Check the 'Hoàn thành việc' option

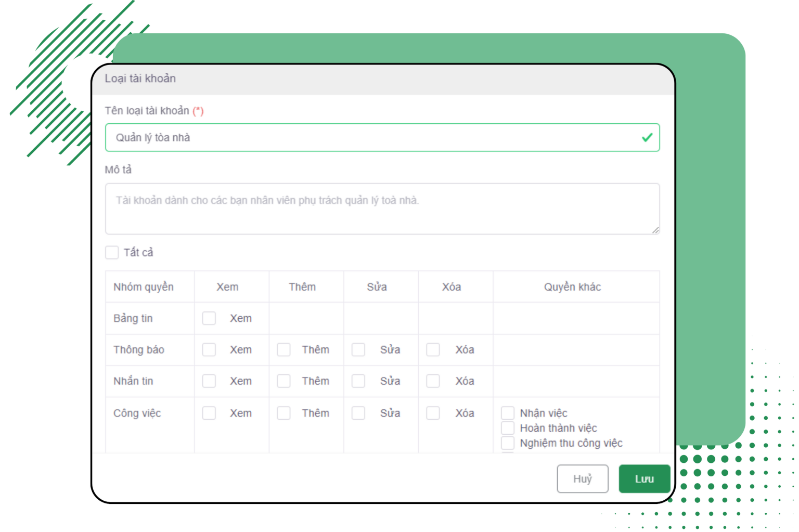[508, 428]
